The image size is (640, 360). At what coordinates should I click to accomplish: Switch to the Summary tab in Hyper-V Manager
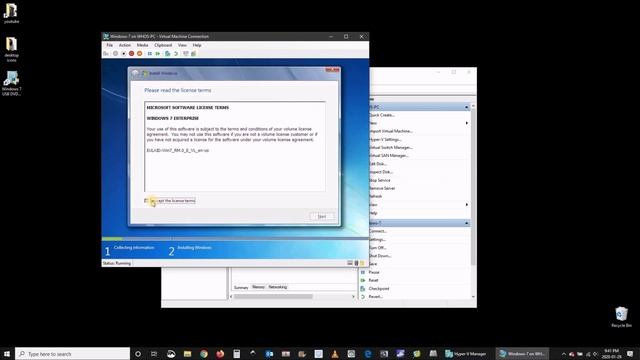click(x=241, y=287)
